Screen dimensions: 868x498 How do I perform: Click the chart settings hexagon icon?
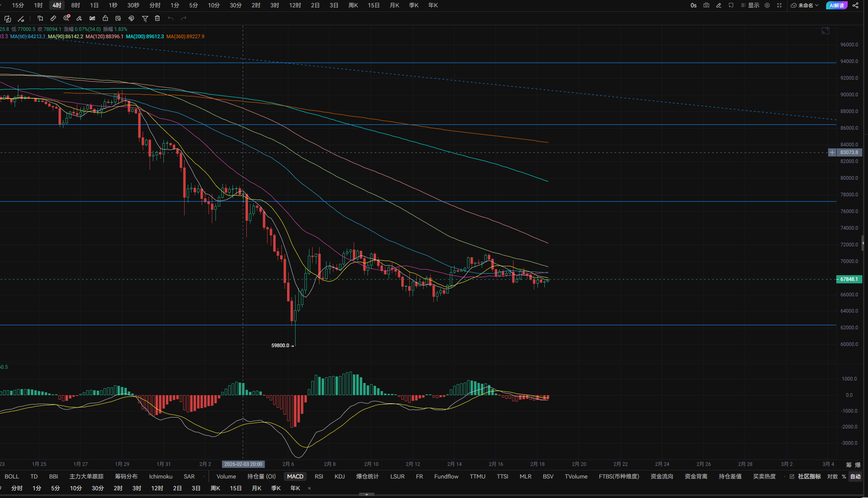(x=767, y=5)
